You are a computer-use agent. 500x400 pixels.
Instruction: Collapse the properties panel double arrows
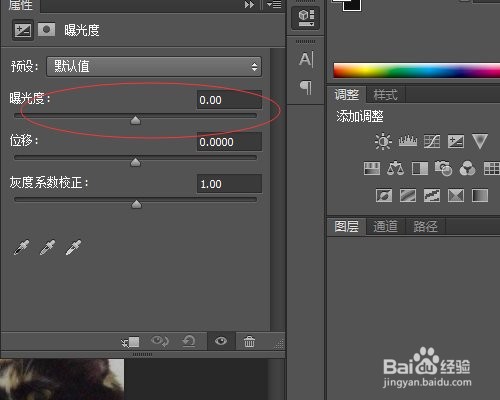(249, 5)
